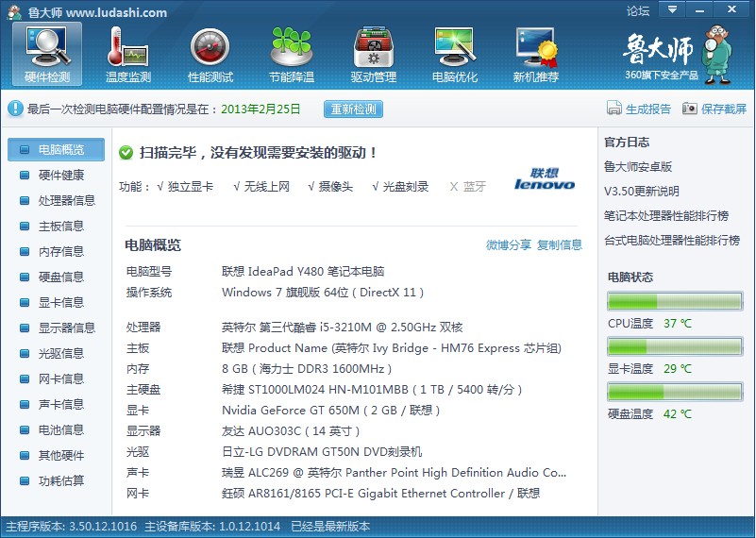
Task: Open 鲁大师安卓版 news link
Action: pos(638,167)
